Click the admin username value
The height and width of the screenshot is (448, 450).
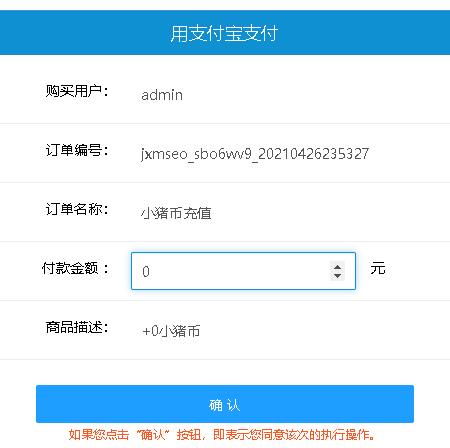(x=162, y=95)
